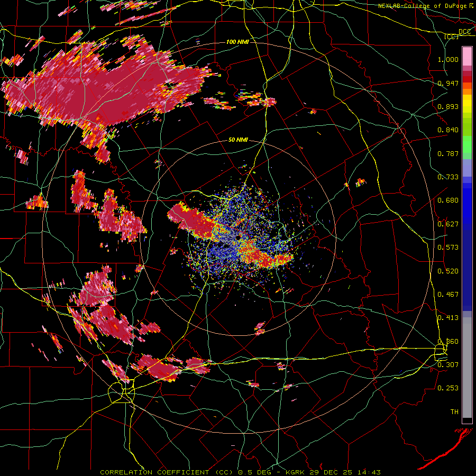Pick the gray segment of the color bar

[x=467, y=368]
